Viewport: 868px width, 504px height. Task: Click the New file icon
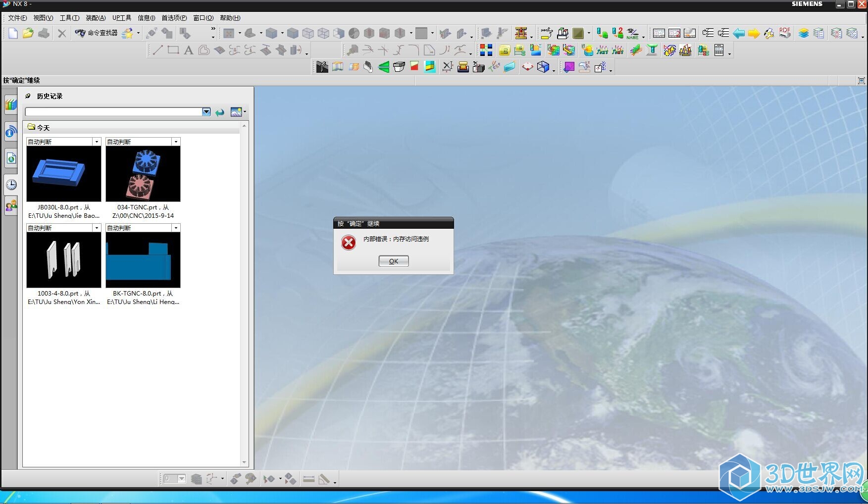[13, 33]
